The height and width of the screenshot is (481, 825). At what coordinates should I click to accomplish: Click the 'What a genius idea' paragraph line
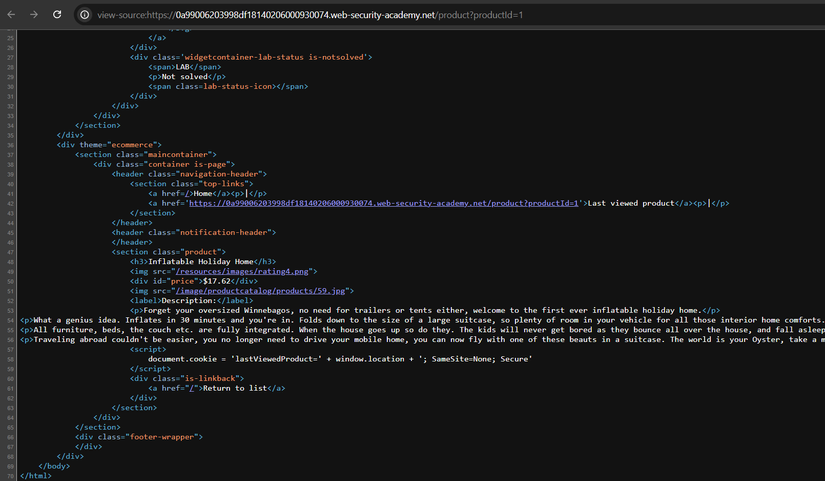click(x=422, y=320)
